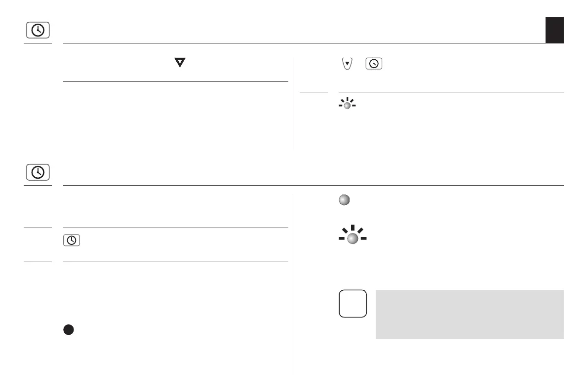Click the vertical divider line in the upper section
The height and width of the screenshot is (392, 588).
(x=294, y=103)
